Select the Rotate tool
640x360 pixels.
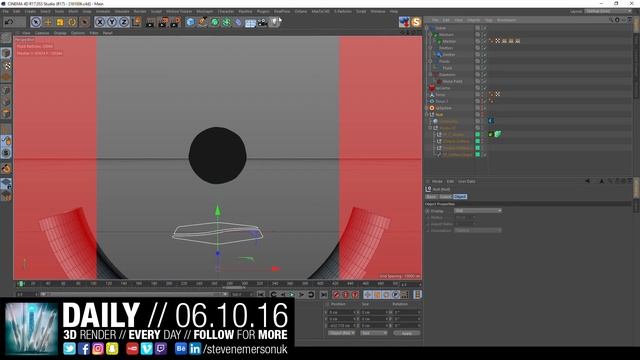72,22
